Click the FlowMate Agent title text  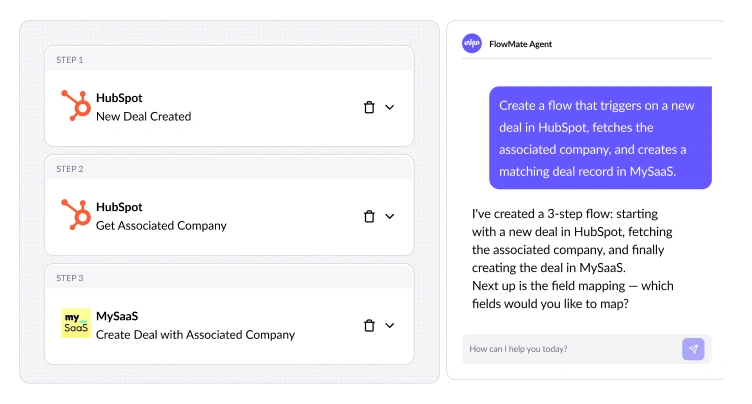[520, 44]
